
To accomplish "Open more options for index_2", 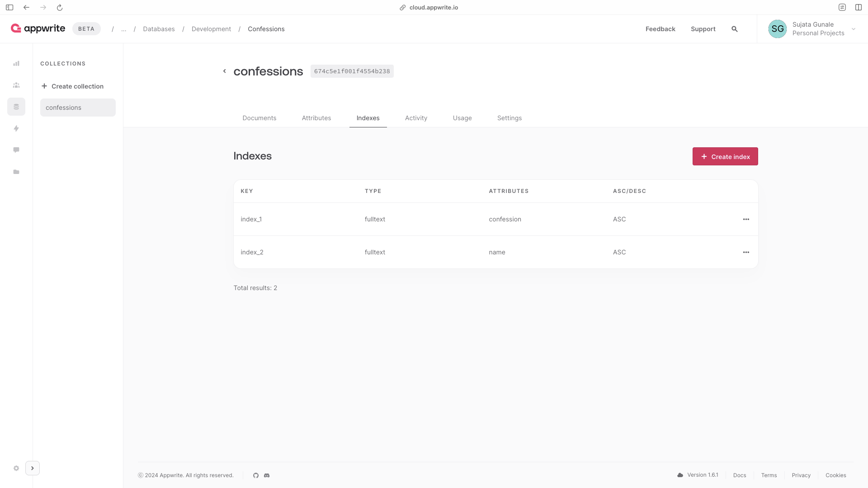I will click(x=746, y=253).
